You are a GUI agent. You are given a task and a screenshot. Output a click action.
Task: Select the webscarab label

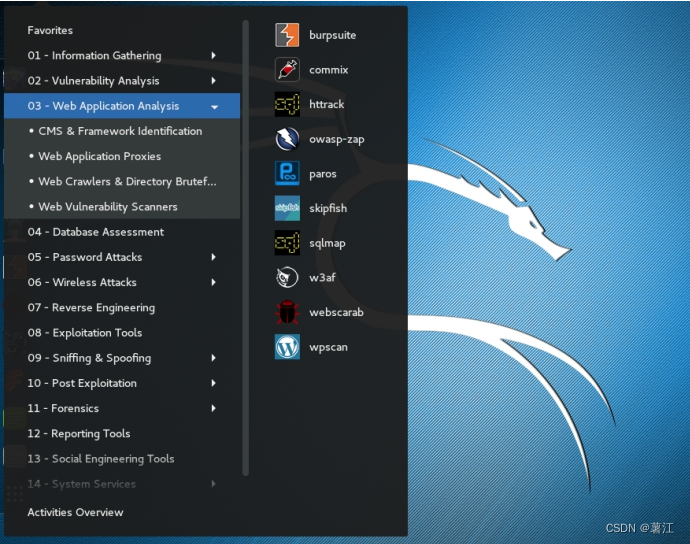tap(336, 312)
